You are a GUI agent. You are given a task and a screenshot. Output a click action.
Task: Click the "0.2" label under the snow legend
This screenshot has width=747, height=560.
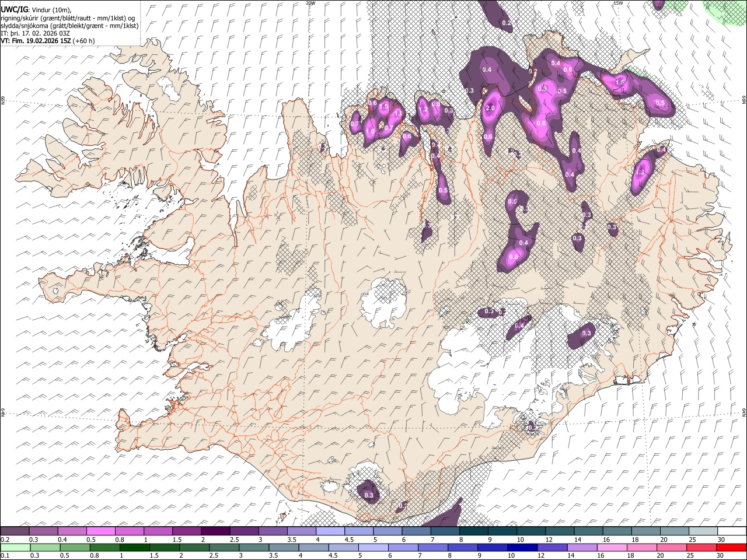[5, 540]
